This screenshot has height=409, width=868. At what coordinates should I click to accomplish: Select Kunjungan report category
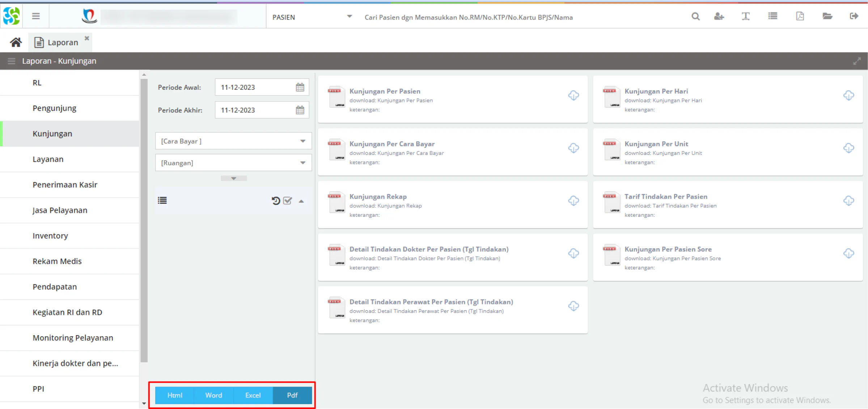[x=69, y=134]
